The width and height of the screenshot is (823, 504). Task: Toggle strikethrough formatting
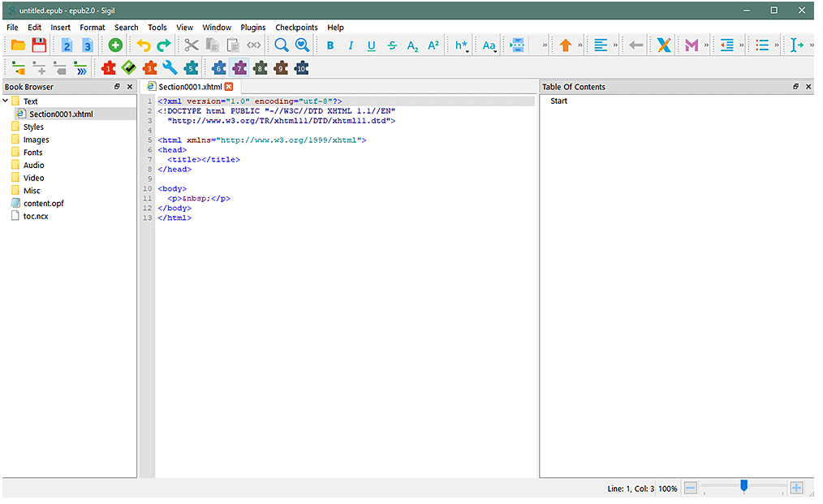tap(392, 45)
